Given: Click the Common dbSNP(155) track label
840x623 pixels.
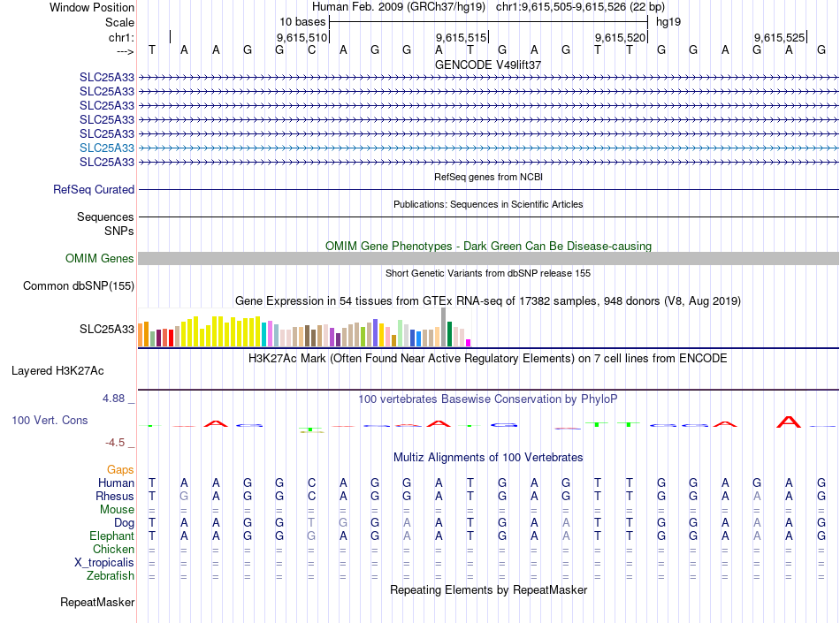Looking at the screenshot, I should click(79, 285).
